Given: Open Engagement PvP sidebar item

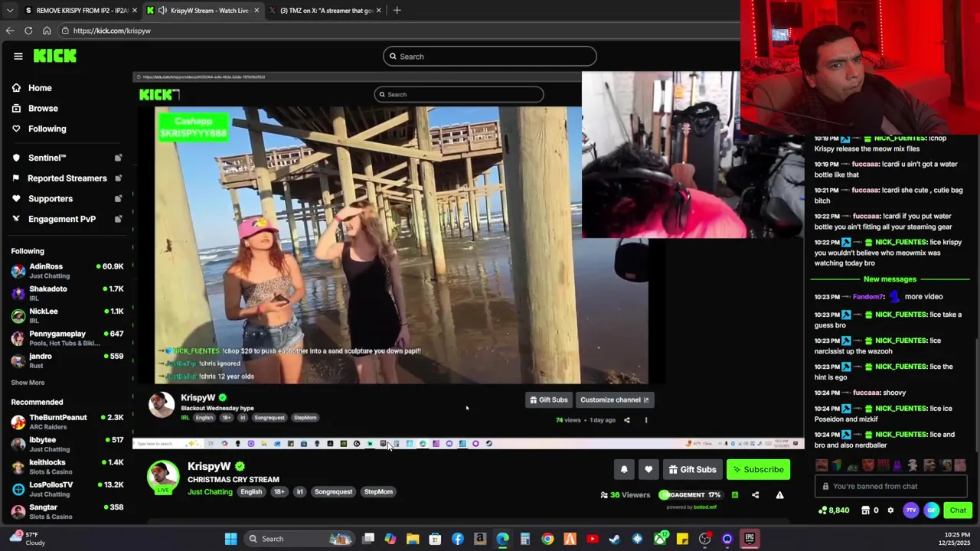Looking at the screenshot, I should pyautogui.click(x=61, y=219).
